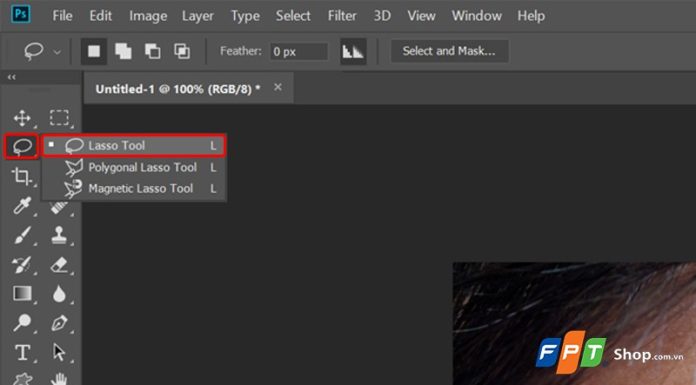The height and width of the screenshot is (385, 696).
Task: Click the Photoshop Ps logo icon
Action: (x=20, y=14)
